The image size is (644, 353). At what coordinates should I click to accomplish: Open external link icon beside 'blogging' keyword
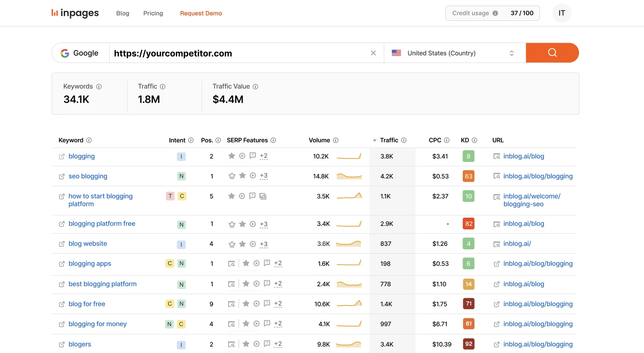pyautogui.click(x=62, y=157)
